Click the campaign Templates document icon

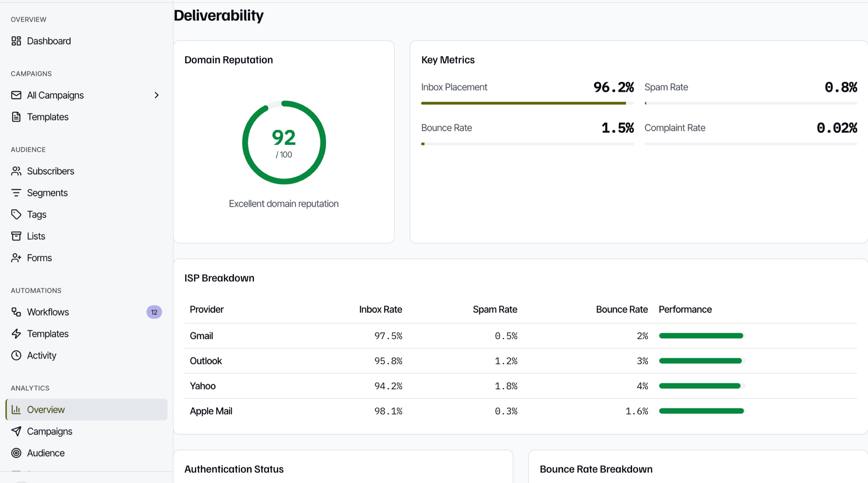point(16,117)
